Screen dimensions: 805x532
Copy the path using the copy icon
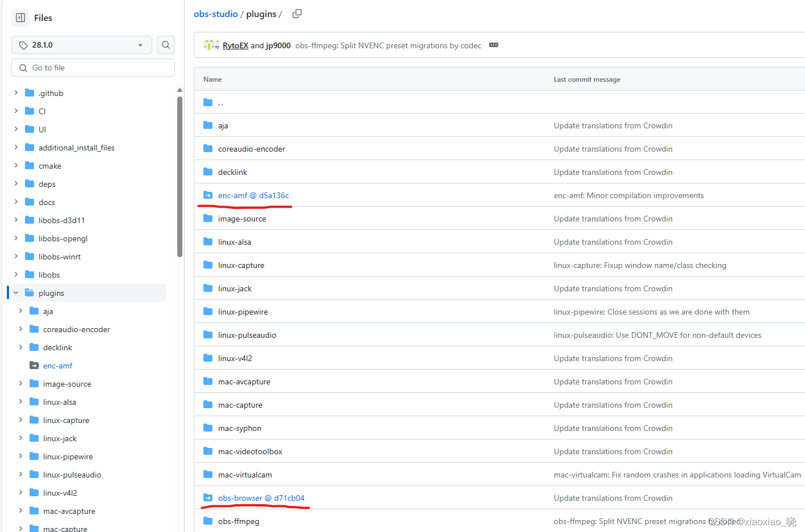297,14
